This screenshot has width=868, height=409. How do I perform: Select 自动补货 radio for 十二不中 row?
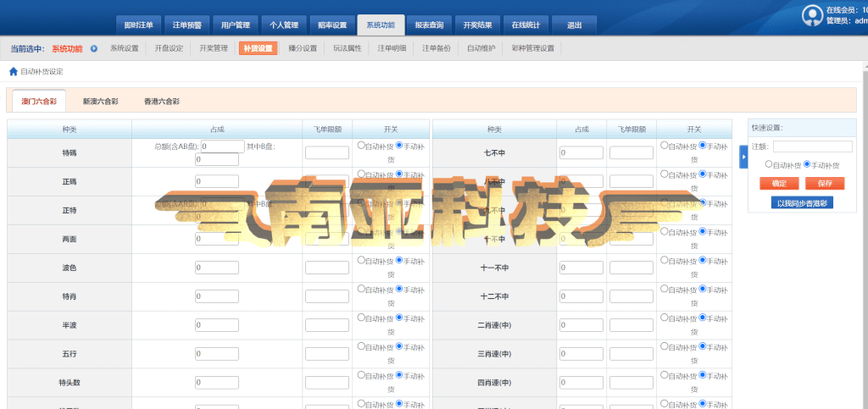tap(664, 289)
